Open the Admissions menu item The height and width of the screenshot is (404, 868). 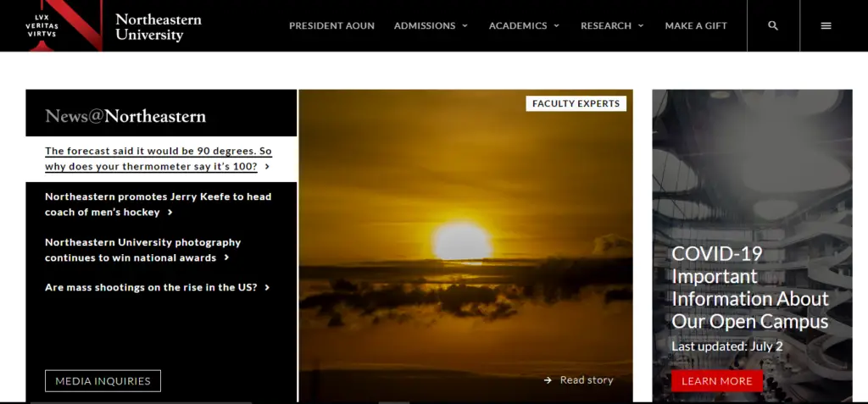[x=425, y=25]
